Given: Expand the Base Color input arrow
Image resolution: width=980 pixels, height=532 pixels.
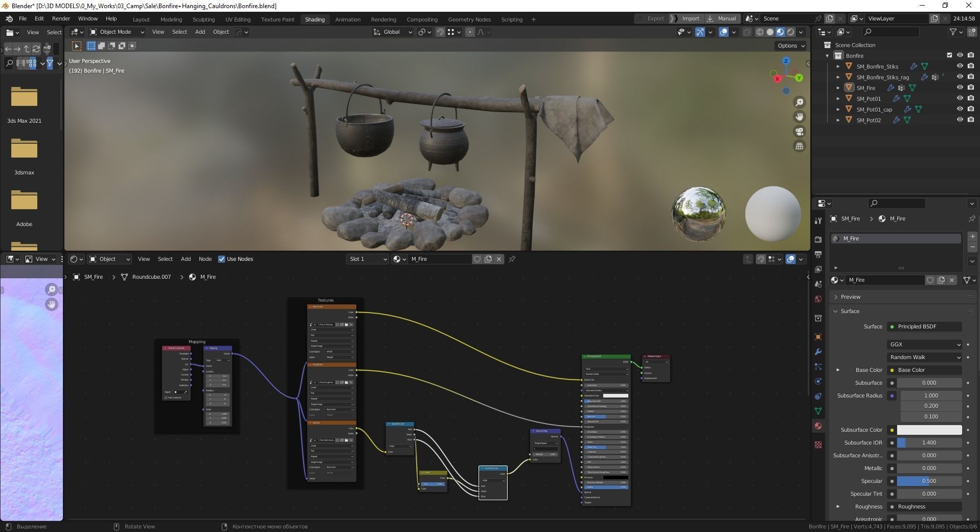Looking at the screenshot, I should pyautogui.click(x=837, y=370).
